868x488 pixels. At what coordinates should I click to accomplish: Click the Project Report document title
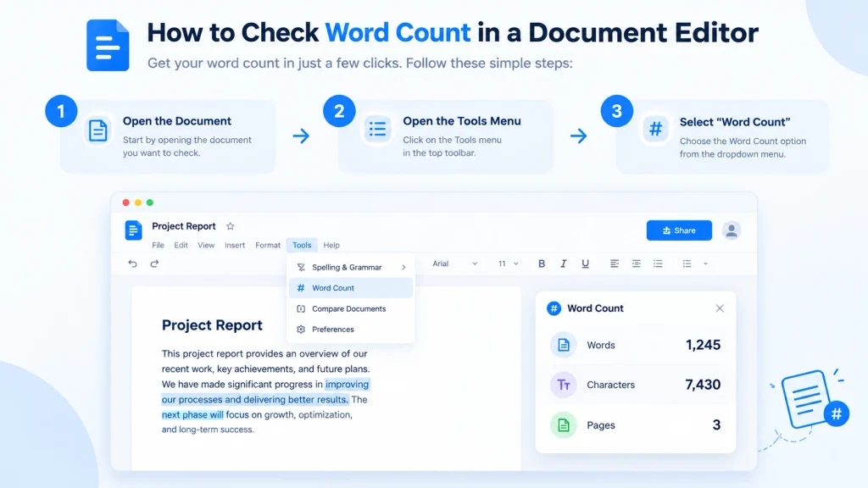coord(184,225)
